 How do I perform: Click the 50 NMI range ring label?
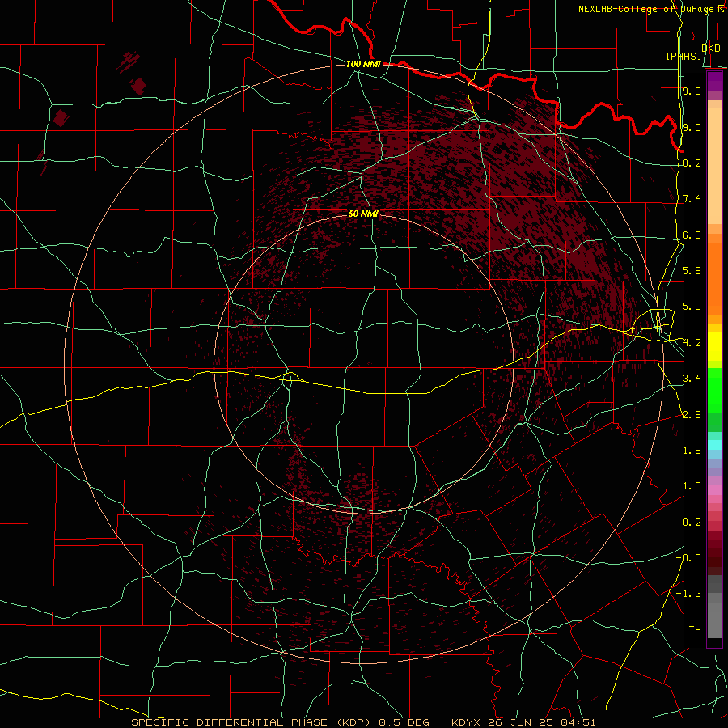[x=363, y=214]
